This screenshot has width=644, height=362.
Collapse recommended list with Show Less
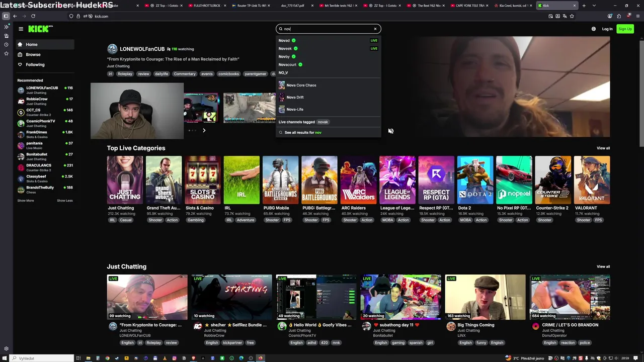pos(64,201)
